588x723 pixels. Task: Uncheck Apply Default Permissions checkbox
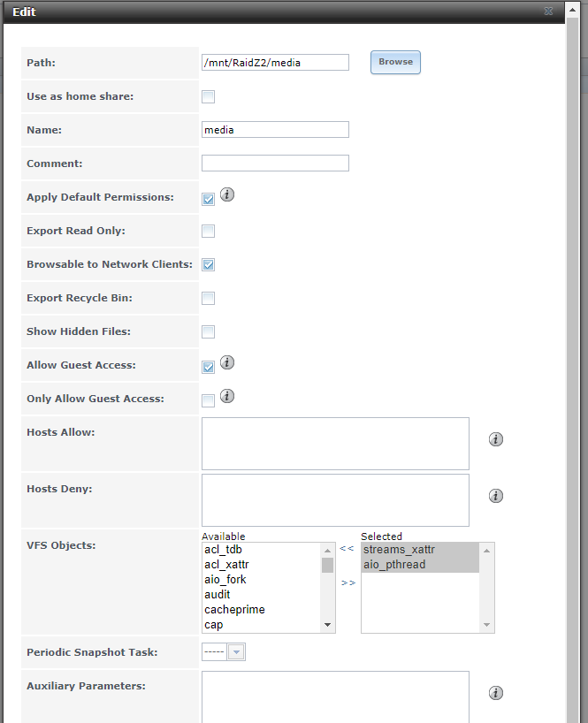209,199
